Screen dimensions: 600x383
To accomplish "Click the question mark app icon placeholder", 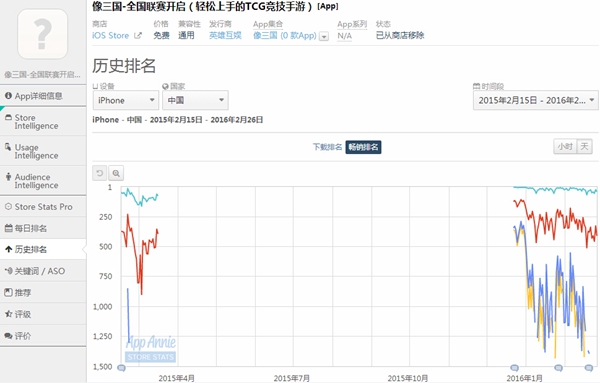I will (x=42, y=34).
